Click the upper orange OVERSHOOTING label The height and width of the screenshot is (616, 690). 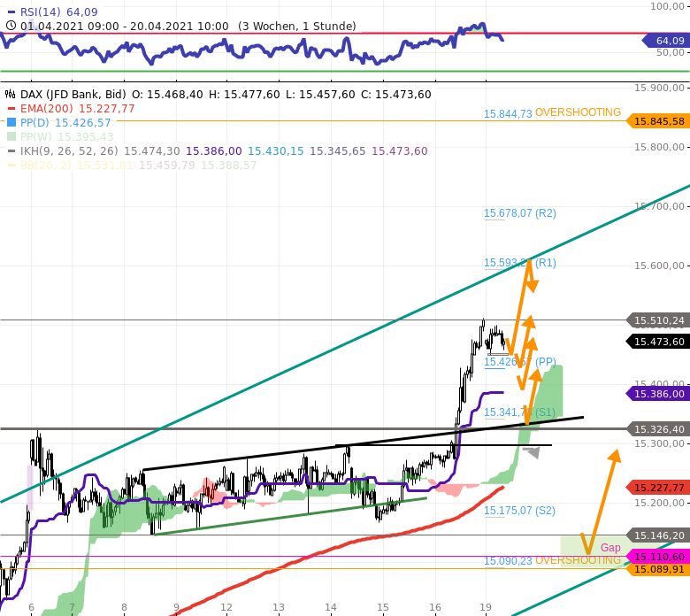[x=578, y=113]
